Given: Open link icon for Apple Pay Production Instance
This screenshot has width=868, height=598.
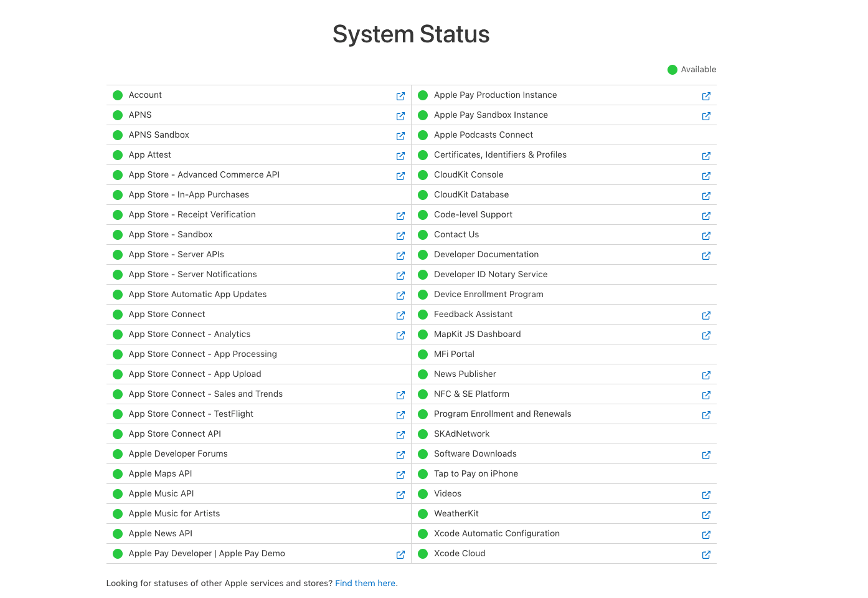Looking at the screenshot, I should click(706, 96).
